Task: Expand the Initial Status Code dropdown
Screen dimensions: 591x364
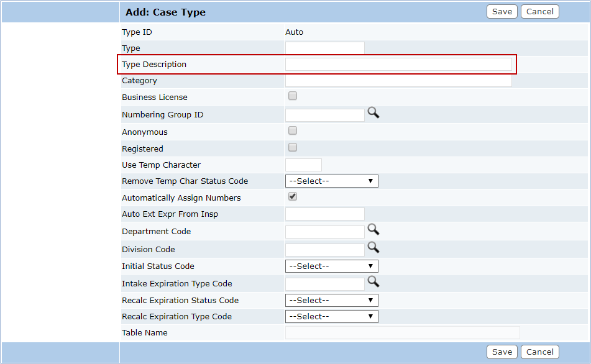Action: point(331,266)
